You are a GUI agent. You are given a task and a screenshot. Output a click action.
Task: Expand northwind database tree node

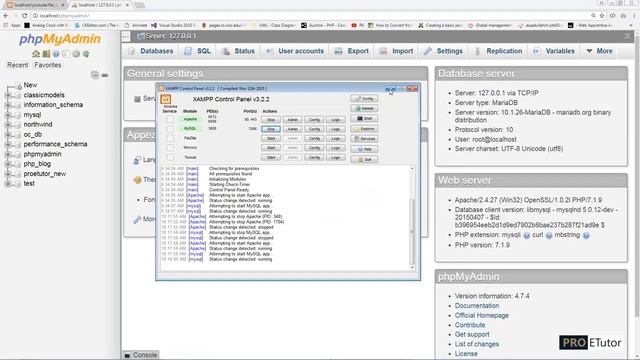(8, 125)
